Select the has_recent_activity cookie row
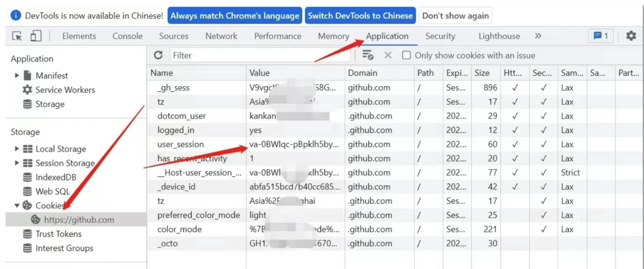Viewport: 644px width, 269px height. coord(395,158)
